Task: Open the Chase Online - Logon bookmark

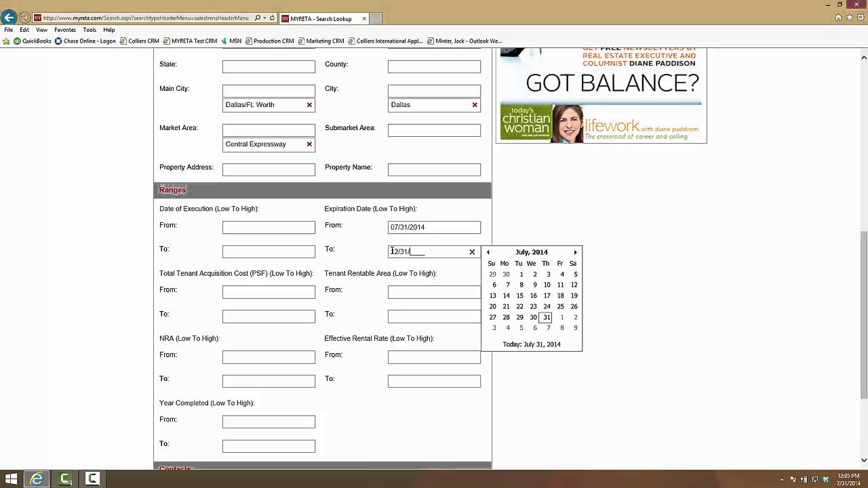Action: [85, 41]
